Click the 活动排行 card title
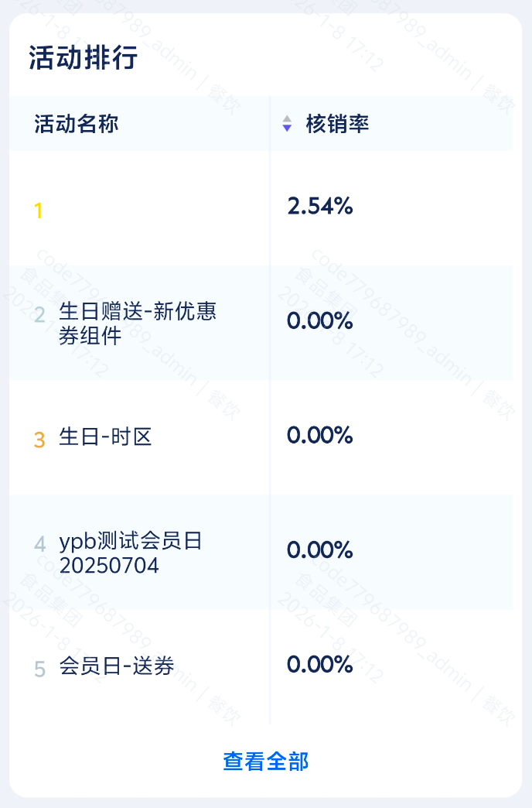Screen dimensions: 532x808 click(x=84, y=58)
